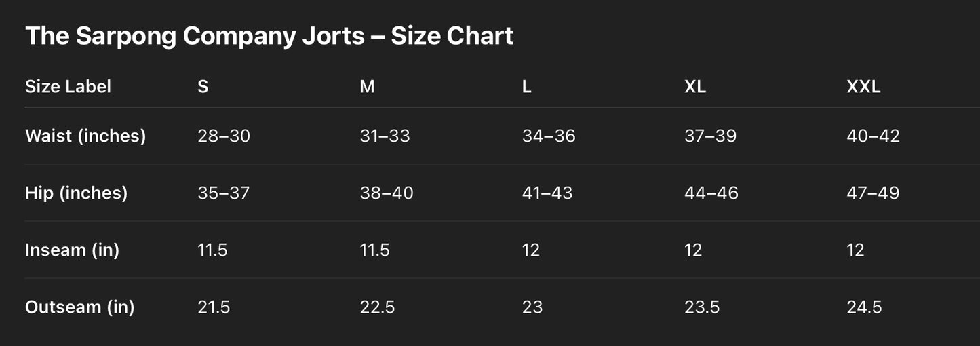Click the 22.5 outseam value for M

[377, 307]
